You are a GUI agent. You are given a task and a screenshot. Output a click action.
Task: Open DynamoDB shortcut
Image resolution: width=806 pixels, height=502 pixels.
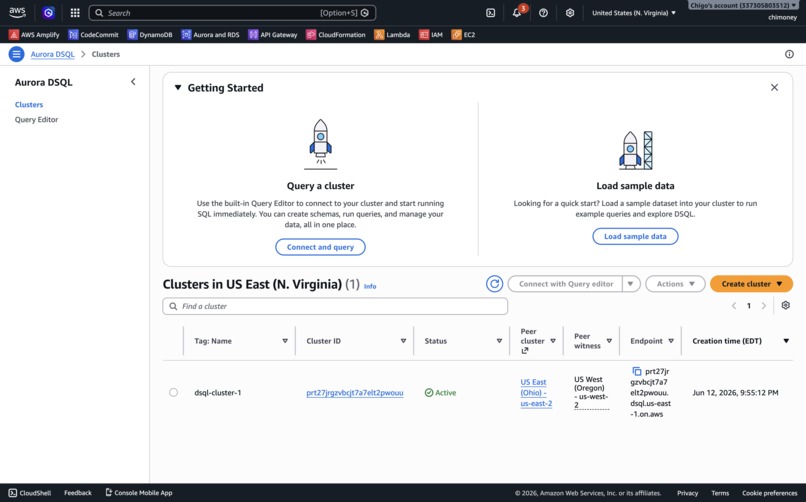(x=150, y=34)
